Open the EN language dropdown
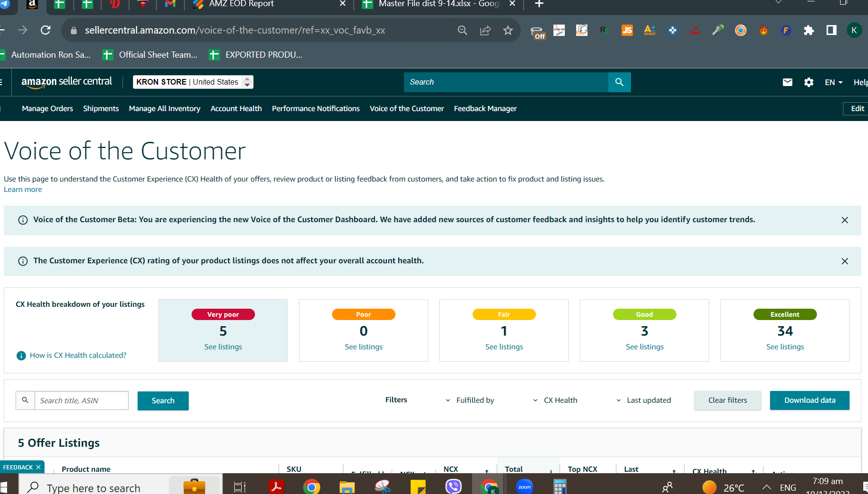The image size is (868, 494). pyautogui.click(x=833, y=82)
